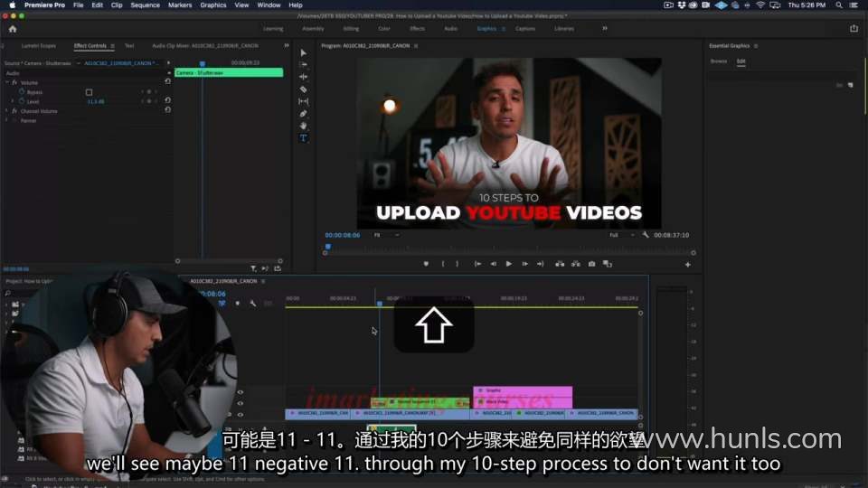This screenshot has width=868, height=488.
Task: Tick the Bypass checkbox
Action: 90,92
